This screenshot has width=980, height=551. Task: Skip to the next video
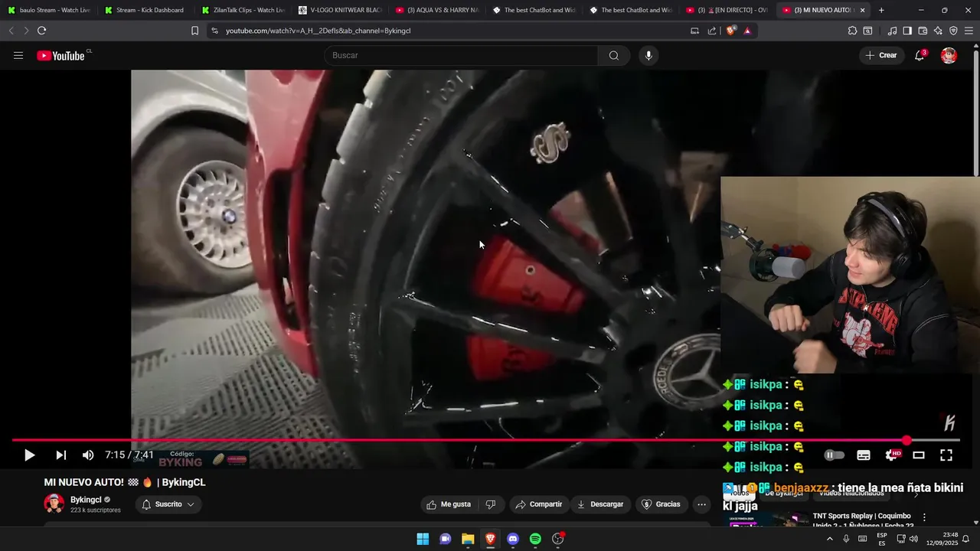(x=60, y=455)
